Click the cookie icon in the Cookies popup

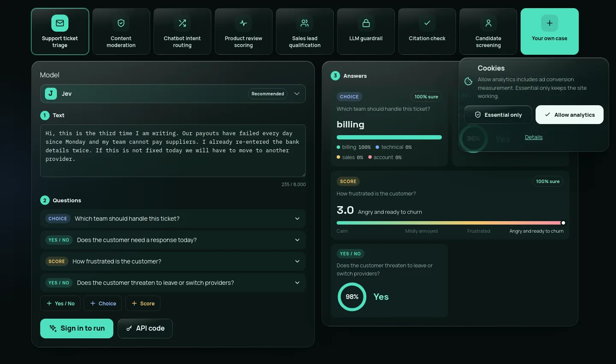pos(468,81)
